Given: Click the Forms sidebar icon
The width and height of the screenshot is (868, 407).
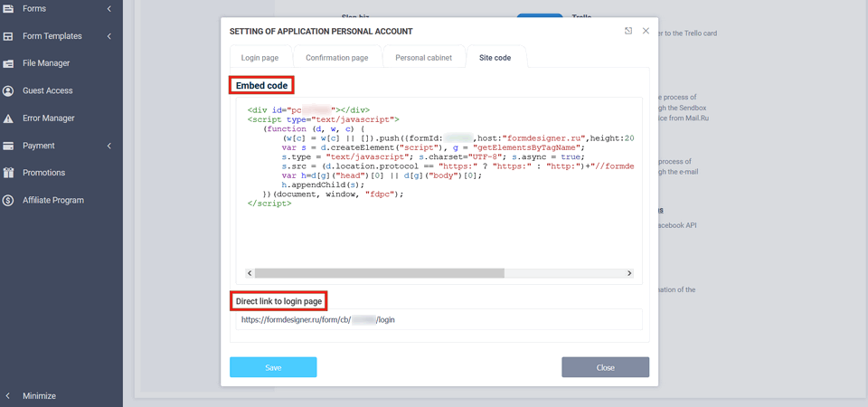Looking at the screenshot, I should [8, 8].
